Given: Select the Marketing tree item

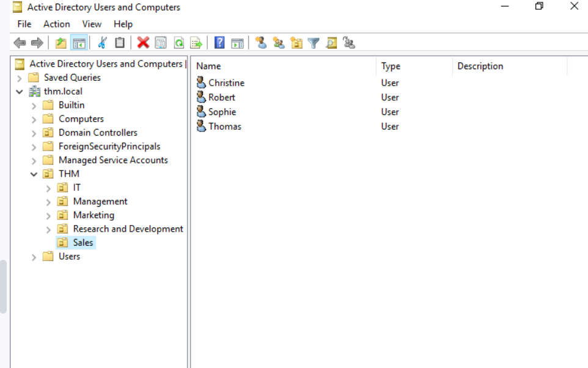Looking at the screenshot, I should [94, 215].
